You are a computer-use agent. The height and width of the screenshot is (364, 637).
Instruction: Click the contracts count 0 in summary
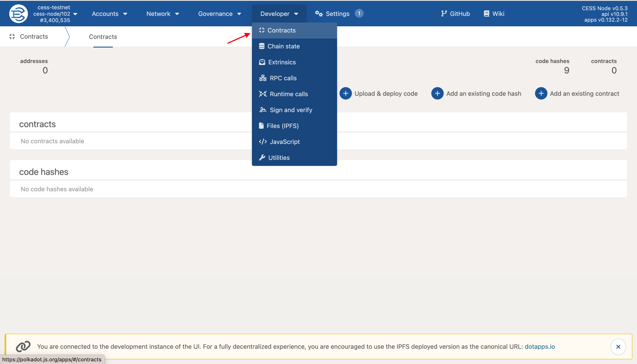[614, 71]
